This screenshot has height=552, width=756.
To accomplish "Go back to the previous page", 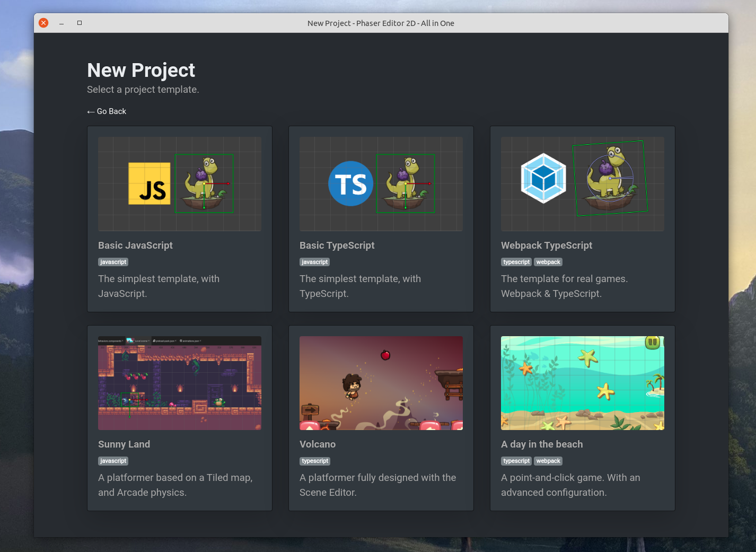I will coord(107,111).
